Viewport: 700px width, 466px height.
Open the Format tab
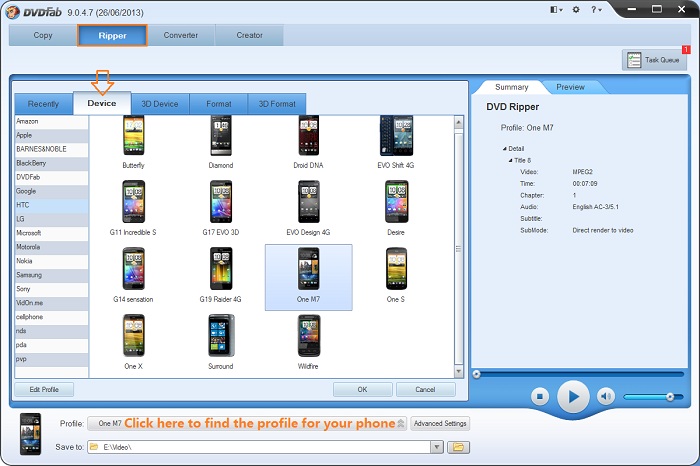[x=219, y=104]
